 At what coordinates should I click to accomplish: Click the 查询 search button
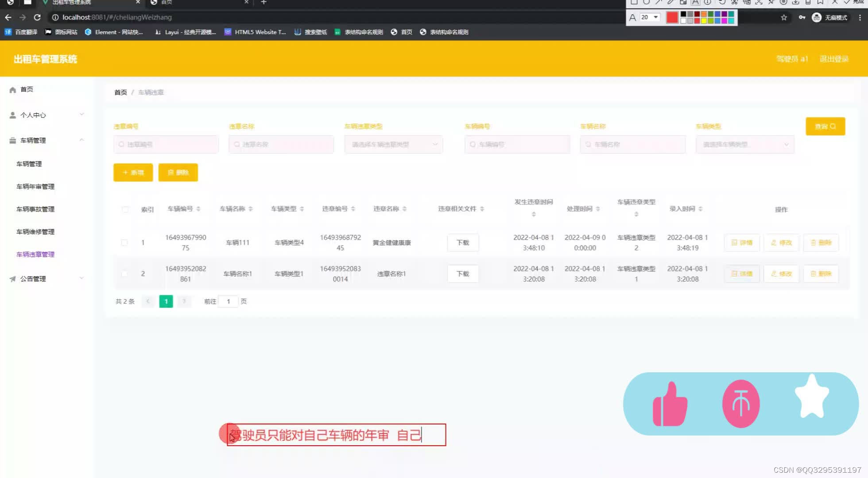click(x=825, y=126)
